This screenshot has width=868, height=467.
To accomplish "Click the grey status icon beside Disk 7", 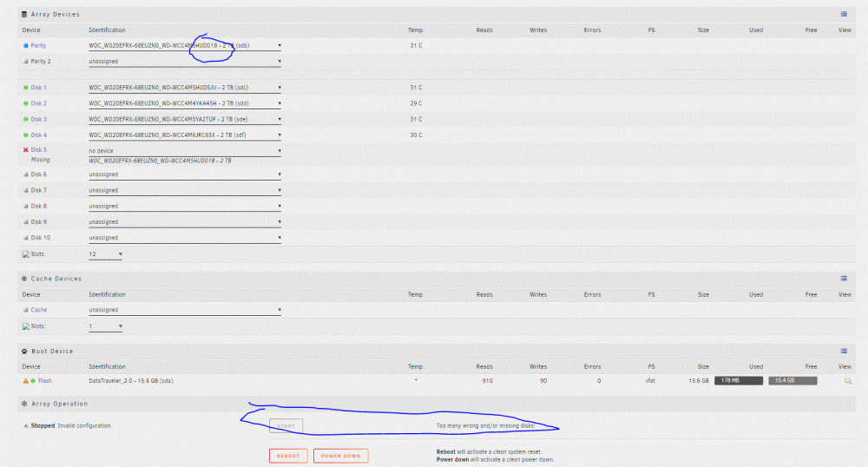I will click(25, 190).
